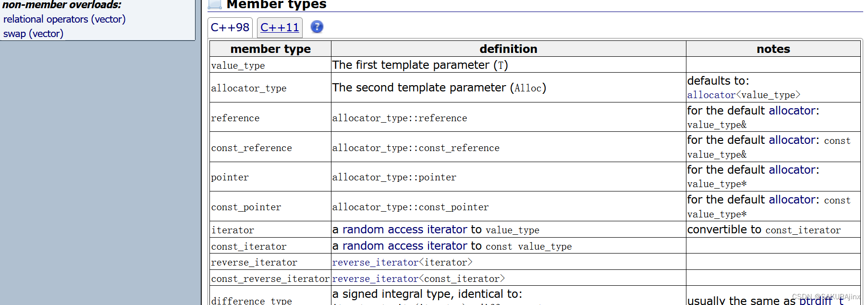This screenshot has height=305, width=868.
Task: Open random access iterator link in iterator row
Action: [404, 229]
